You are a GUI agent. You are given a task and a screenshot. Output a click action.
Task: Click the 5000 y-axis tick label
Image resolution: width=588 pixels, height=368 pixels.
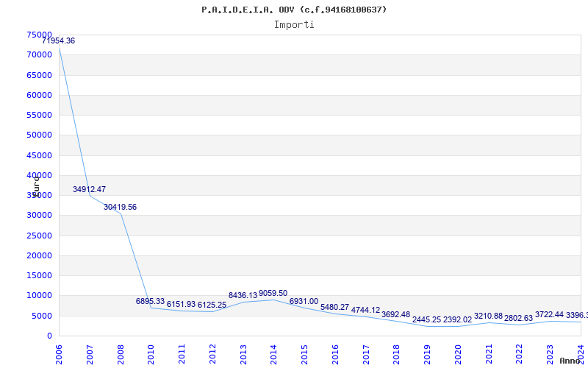pos(42,316)
